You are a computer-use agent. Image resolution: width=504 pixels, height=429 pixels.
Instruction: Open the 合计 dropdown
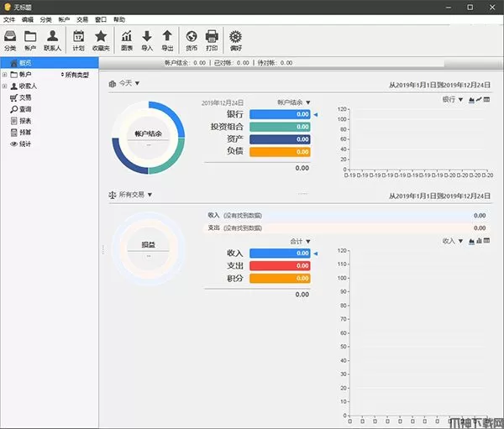(300, 241)
